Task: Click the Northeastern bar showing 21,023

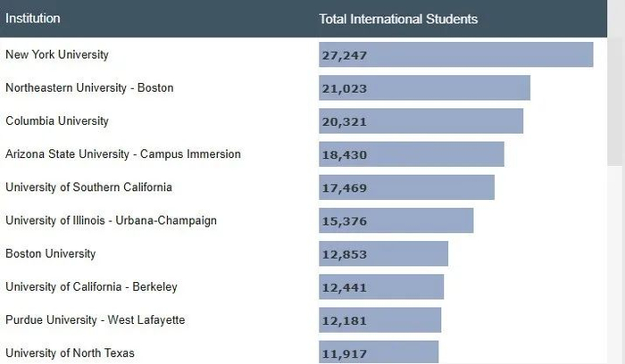Action: (x=424, y=88)
